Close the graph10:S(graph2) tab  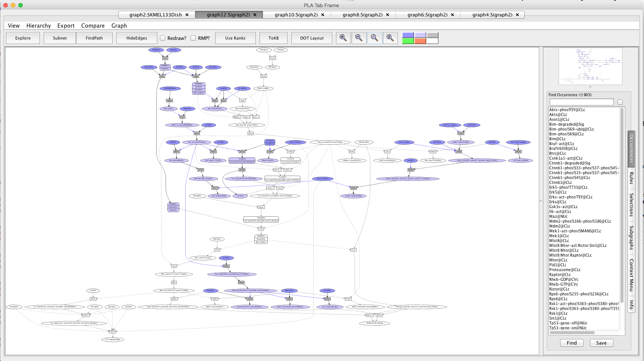click(323, 15)
